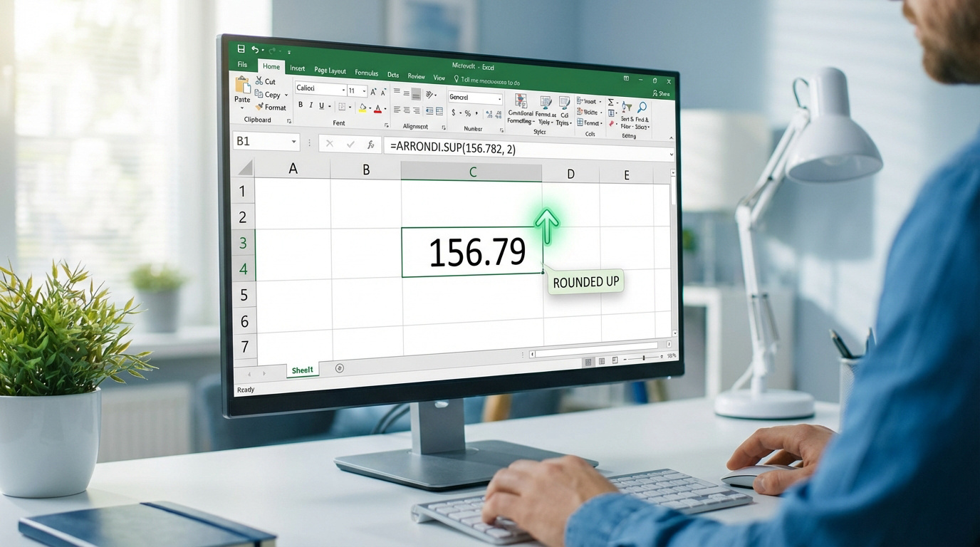980x547 pixels.
Task: Select the Underline formatting icon
Action: click(320, 105)
